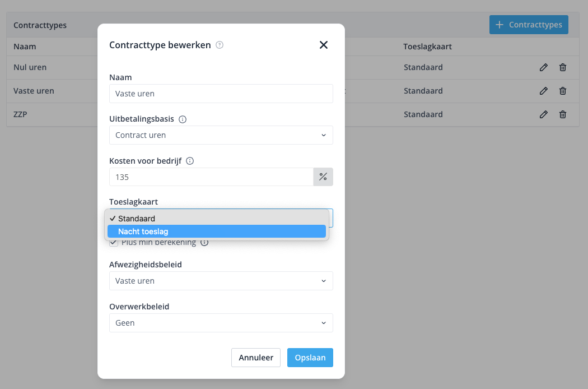The height and width of the screenshot is (389, 588).
Task: Focus the Naam input field
Action: (x=221, y=94)
